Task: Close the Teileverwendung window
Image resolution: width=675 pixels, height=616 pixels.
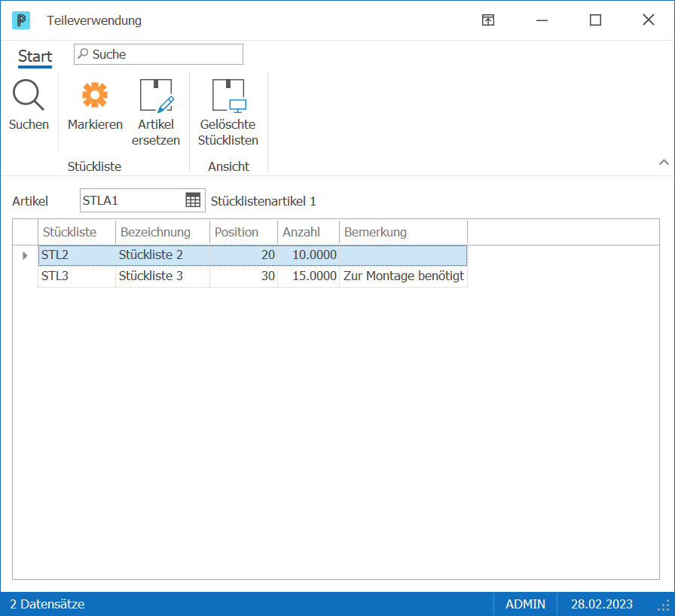Action: pos(649,20)
